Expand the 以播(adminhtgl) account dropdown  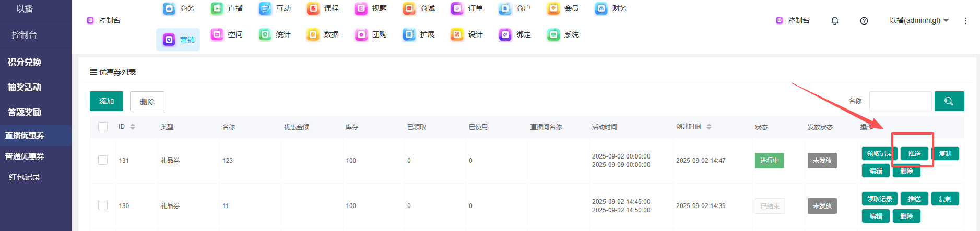pyautogui.click(x=918, y=21)
